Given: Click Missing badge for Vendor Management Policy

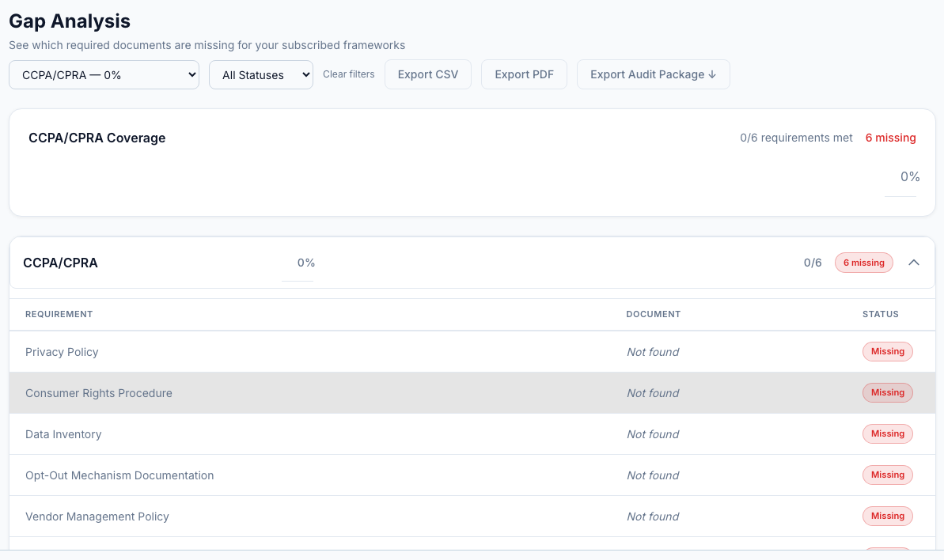Looking at the screenshot, I should 887,516.
